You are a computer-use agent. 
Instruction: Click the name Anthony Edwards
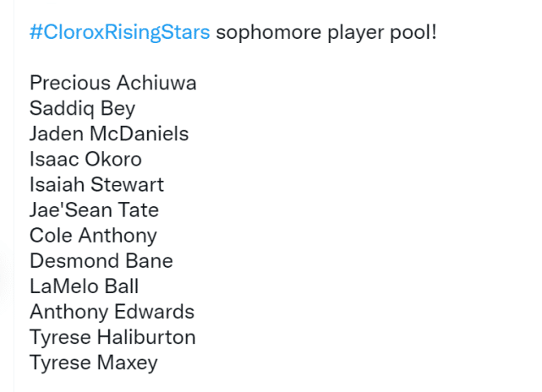[112, 312]
